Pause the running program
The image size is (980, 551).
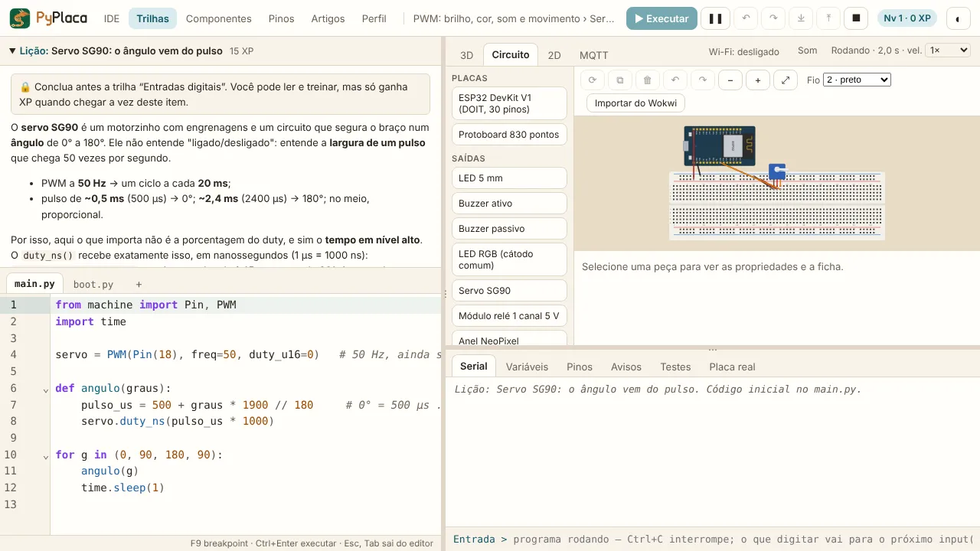[715, 18]
